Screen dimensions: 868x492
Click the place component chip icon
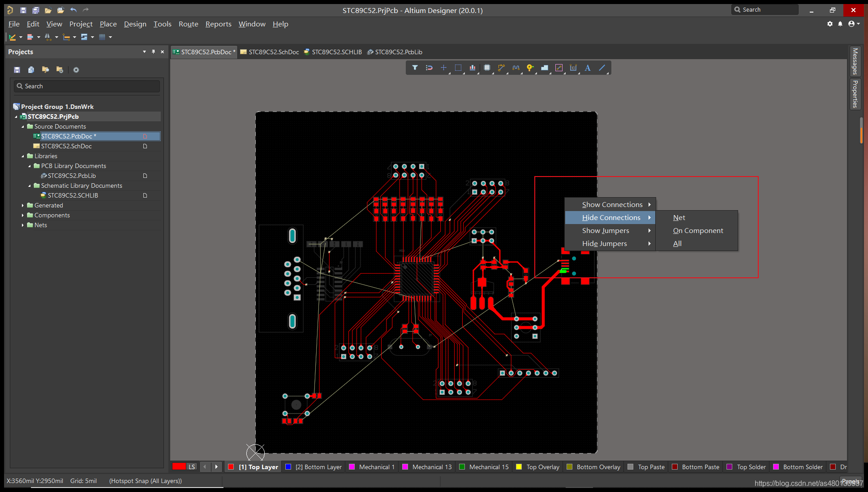point(487,68)
